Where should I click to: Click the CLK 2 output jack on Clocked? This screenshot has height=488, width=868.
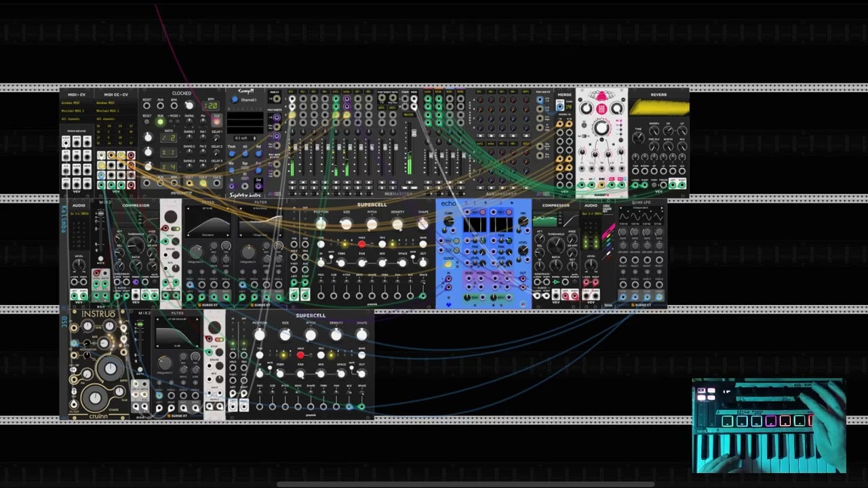(203, 183)
